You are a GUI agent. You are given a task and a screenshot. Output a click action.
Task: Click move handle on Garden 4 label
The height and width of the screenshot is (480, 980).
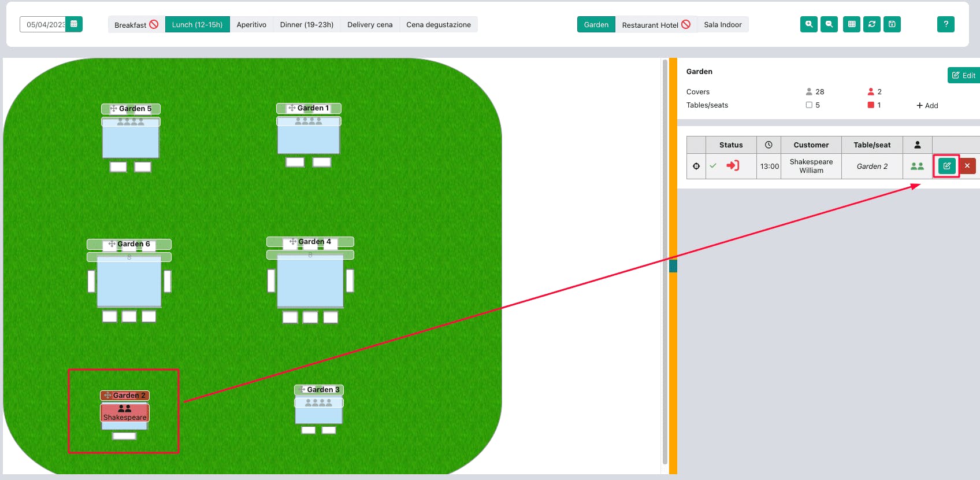[x=293, y=242]
